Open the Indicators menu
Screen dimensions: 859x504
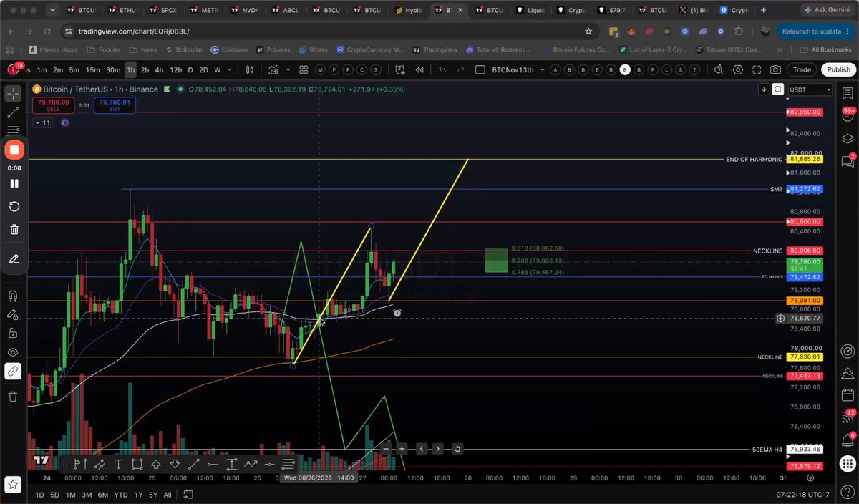(x=273, y=69)
